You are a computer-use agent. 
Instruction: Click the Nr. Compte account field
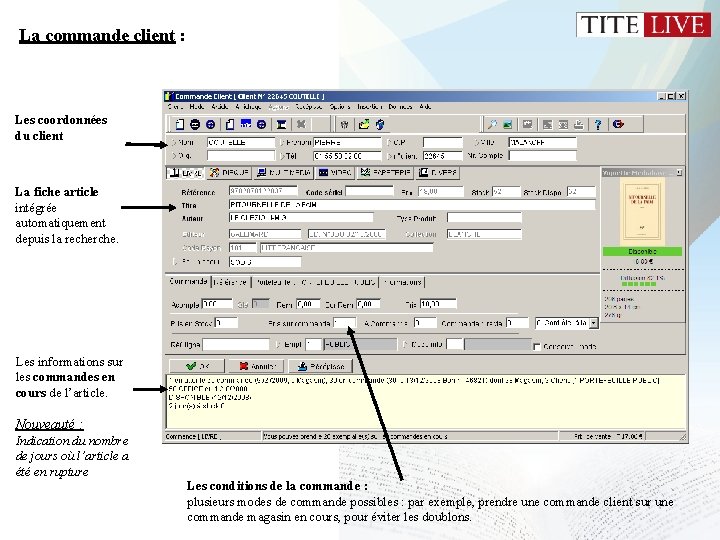[542, 156]
